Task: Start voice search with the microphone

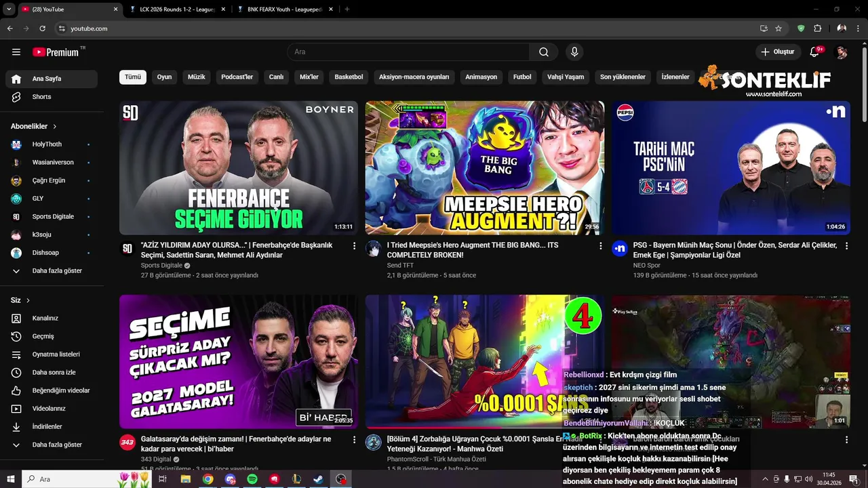Action: (574, 52)
